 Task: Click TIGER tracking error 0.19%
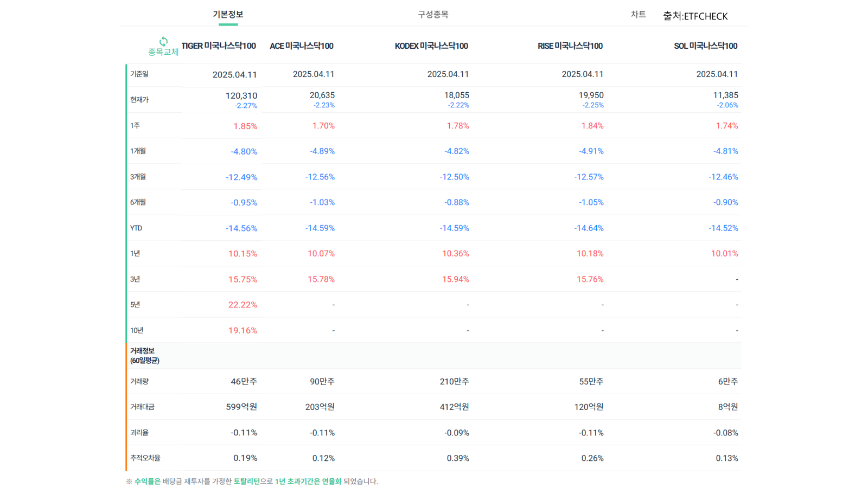[245, 458]
